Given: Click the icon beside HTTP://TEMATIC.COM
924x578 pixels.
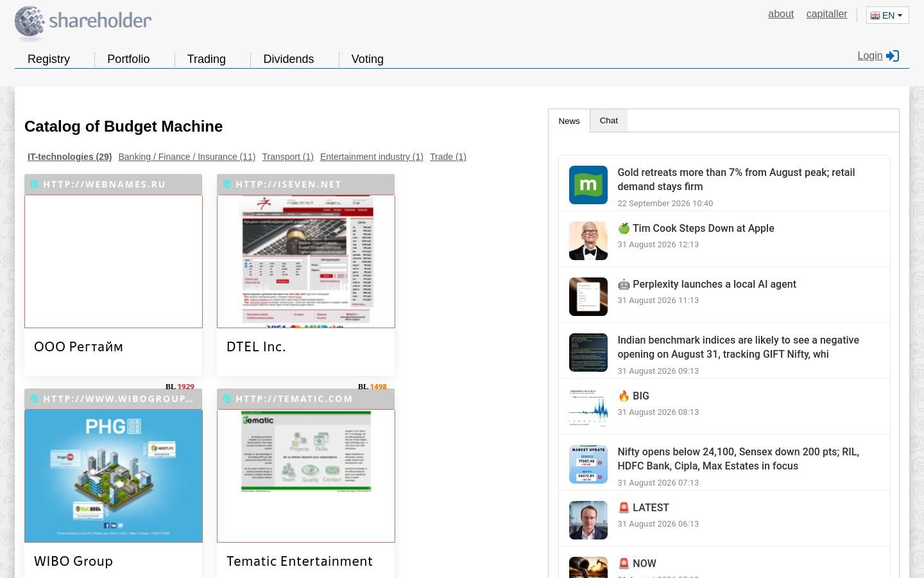Looking at the screenshot, I should pos(227,399).
